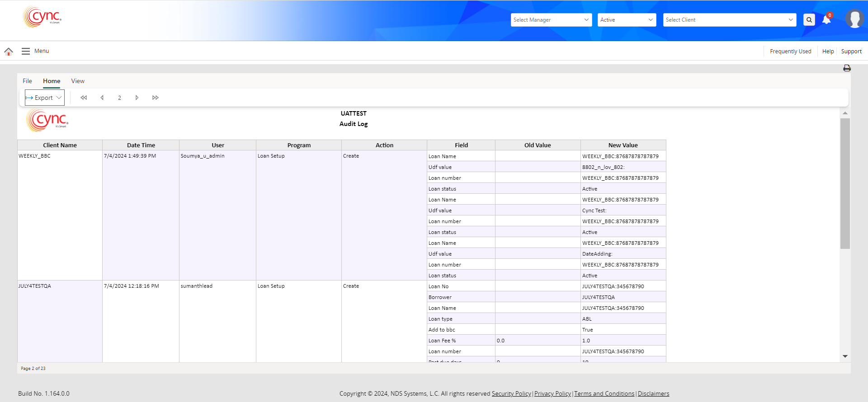Switch to the File tab

pos(27,81)
